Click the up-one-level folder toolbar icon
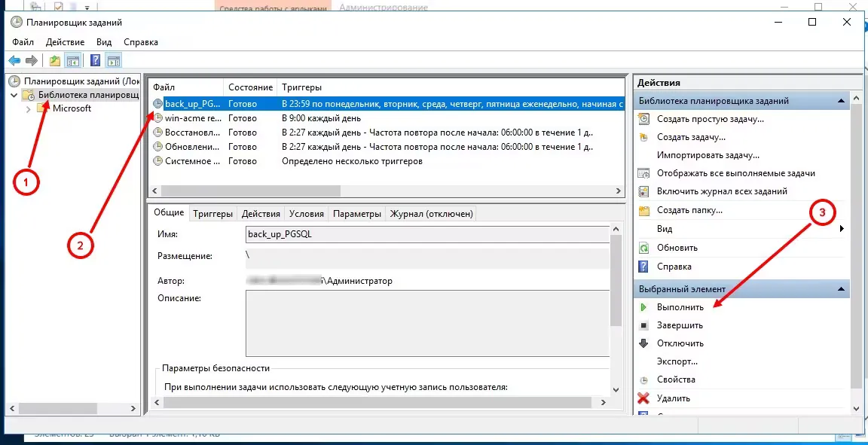Viewport: 868px width, 445px height. [54, 61]
